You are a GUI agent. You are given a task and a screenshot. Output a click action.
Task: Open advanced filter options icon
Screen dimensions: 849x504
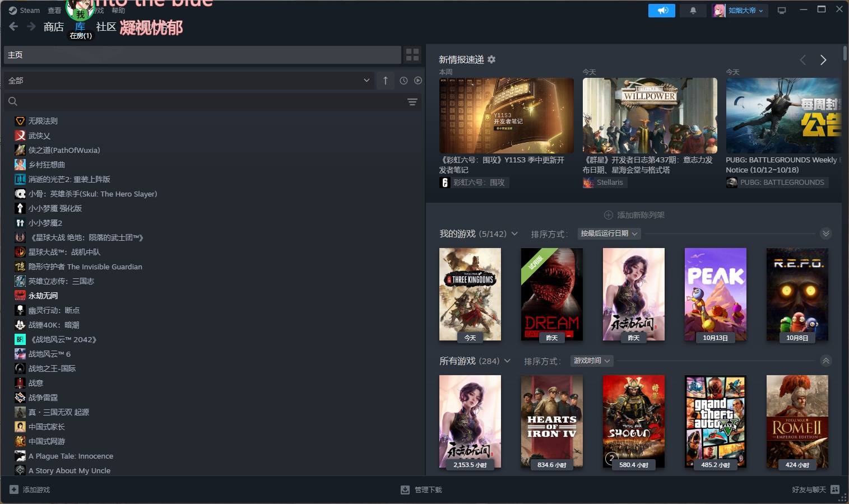coord(412,102)
